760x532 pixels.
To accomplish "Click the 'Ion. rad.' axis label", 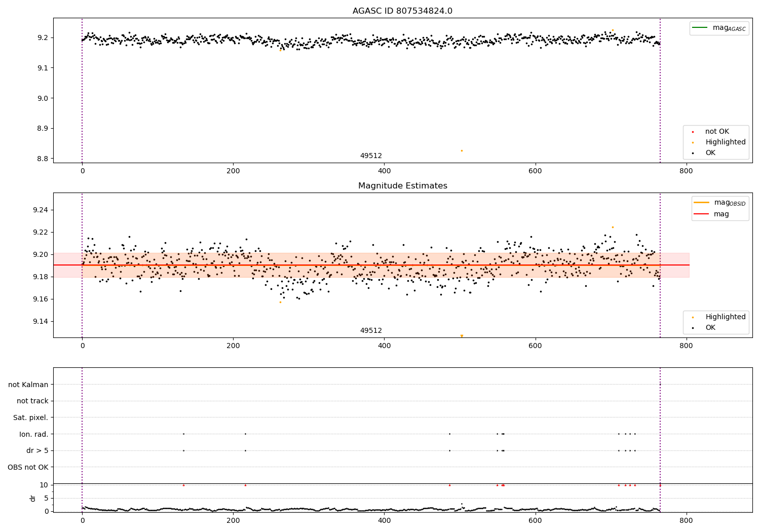I will [34, 434].
